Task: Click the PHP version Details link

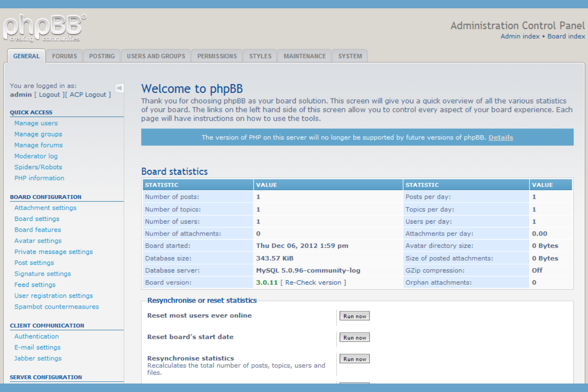Action: pyautogui.click(x=501, y=137)
